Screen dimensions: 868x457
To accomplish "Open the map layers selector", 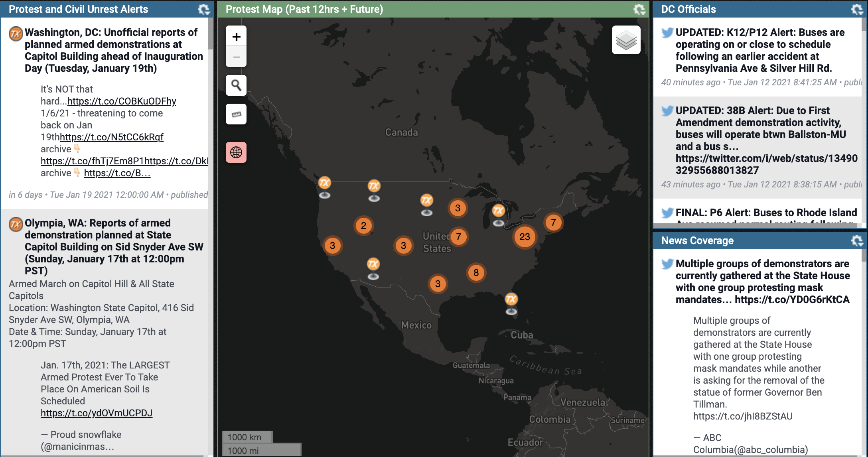I will 626,40.
